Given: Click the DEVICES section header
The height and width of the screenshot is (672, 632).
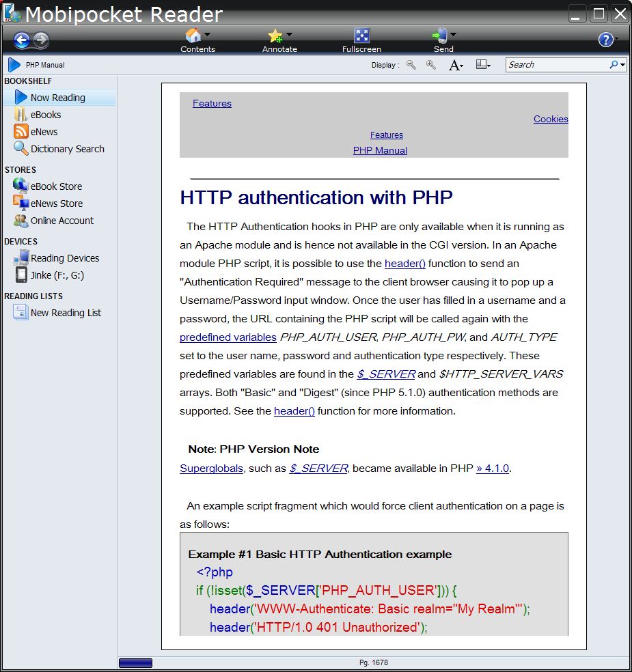Looking at the screenshot, I should tap(20, 242).
